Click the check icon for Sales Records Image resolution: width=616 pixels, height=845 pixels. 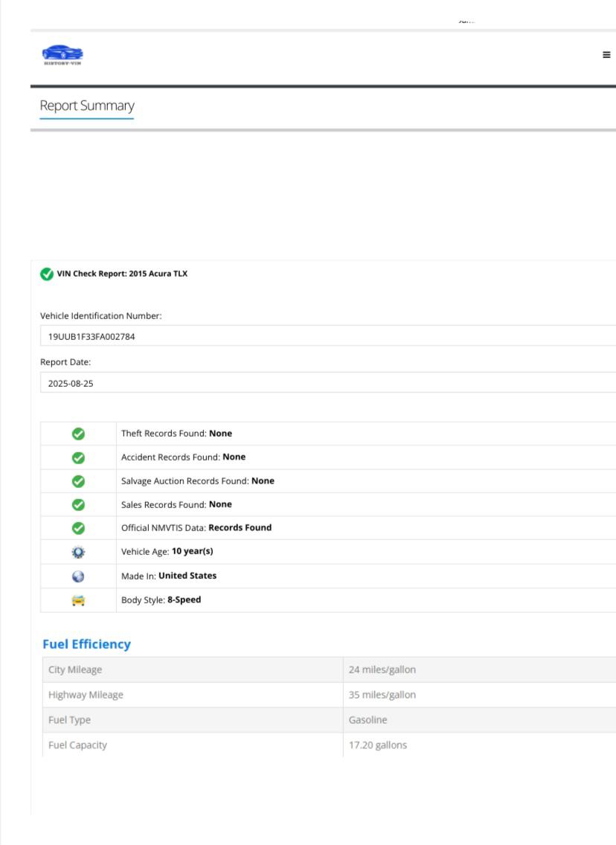[x=78, y=504]
